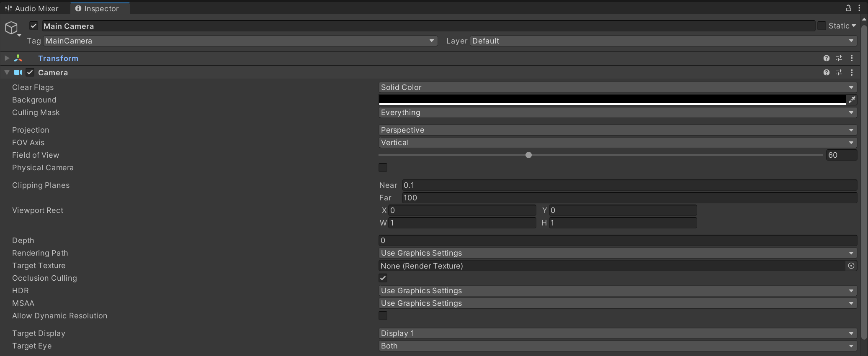The height and width of the screenshot is (356, 868).
Task: Click the Depth value field
Action: click(618, 240)
